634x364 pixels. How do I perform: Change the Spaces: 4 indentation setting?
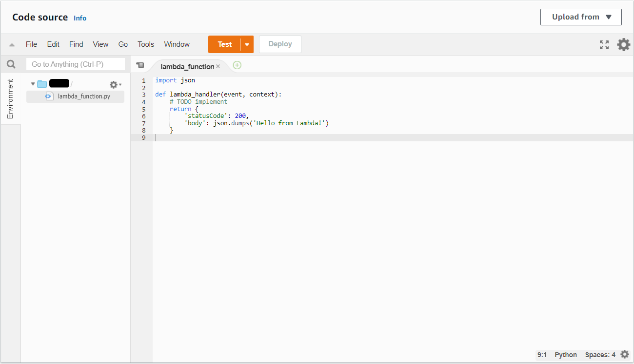click(x=600, y=355)
